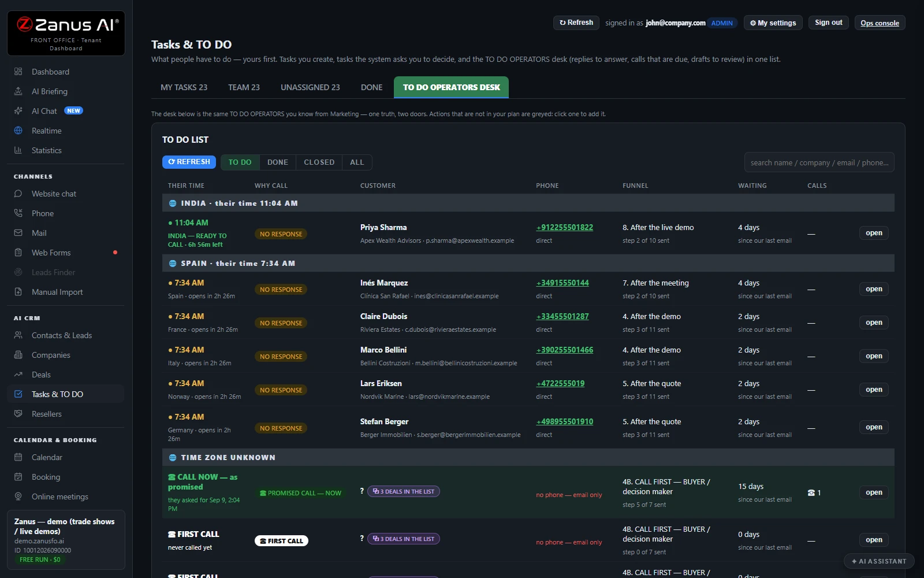The height and width of the screenshot is (578, 924).
Task: Click PROMISED CALL — NOW badge
Action: 300,493
